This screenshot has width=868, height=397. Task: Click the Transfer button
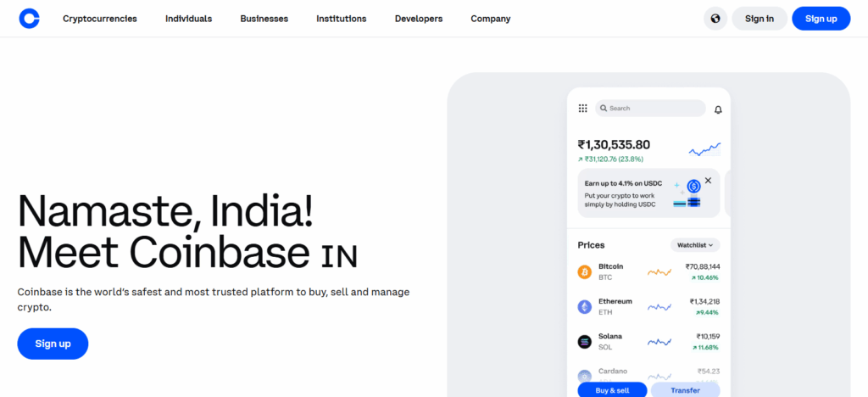tap(685, 390)
